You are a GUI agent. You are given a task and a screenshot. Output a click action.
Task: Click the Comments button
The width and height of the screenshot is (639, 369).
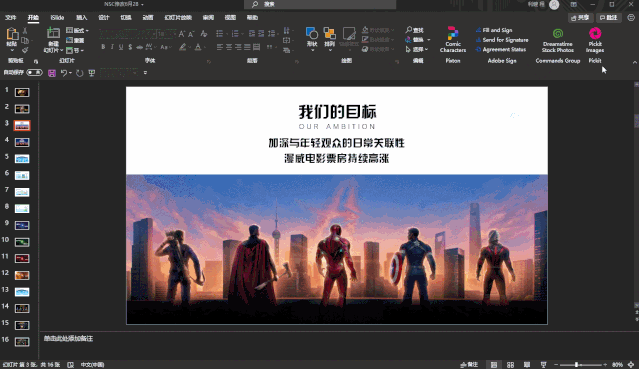point(608,18)
